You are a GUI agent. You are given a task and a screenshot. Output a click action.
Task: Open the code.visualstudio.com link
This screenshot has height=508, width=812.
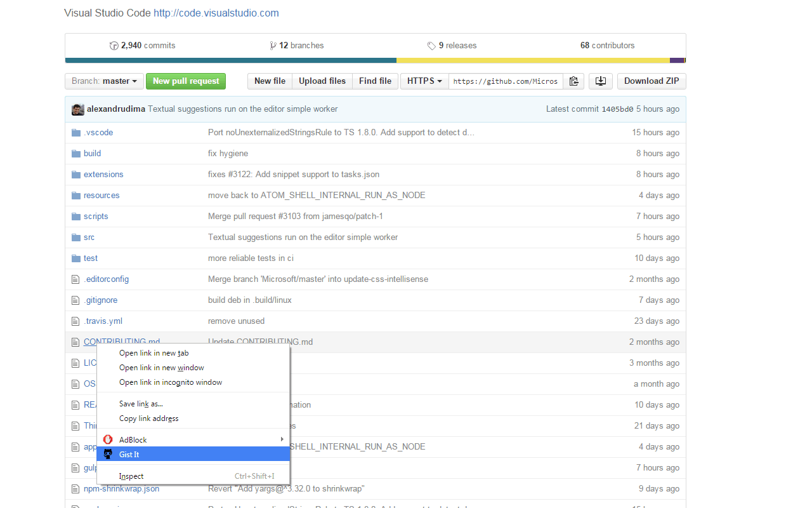click(216, 13)
